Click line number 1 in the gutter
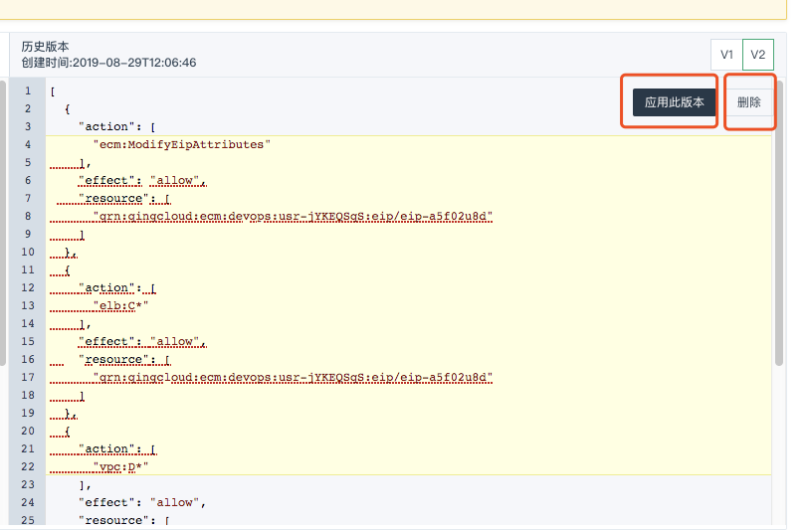The width and height of the screenshot is (807, 532). 28,91
